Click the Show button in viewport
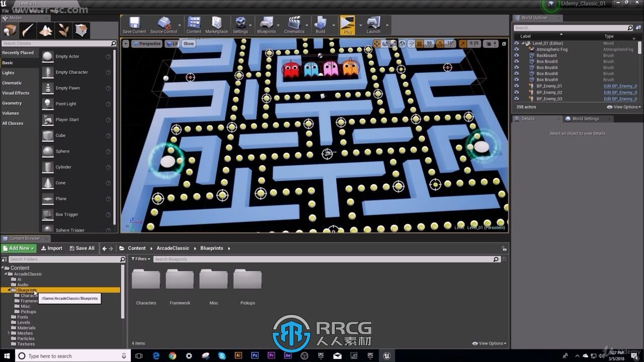 189,44
